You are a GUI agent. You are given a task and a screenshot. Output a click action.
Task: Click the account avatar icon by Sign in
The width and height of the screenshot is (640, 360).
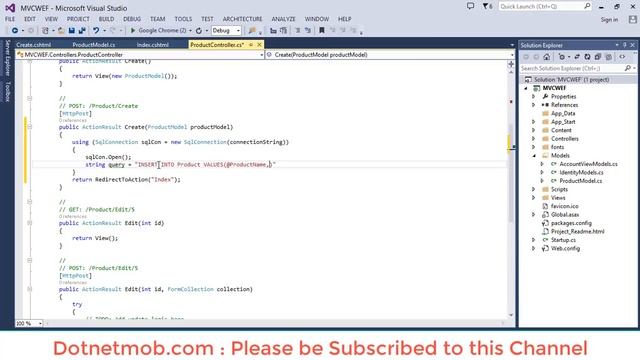tap(632, 19)
